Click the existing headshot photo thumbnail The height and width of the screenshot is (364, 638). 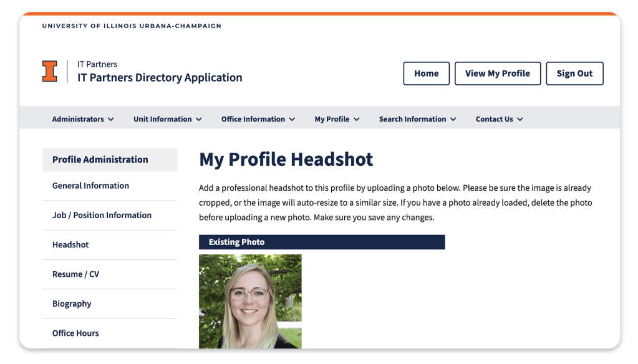[250, 301]
